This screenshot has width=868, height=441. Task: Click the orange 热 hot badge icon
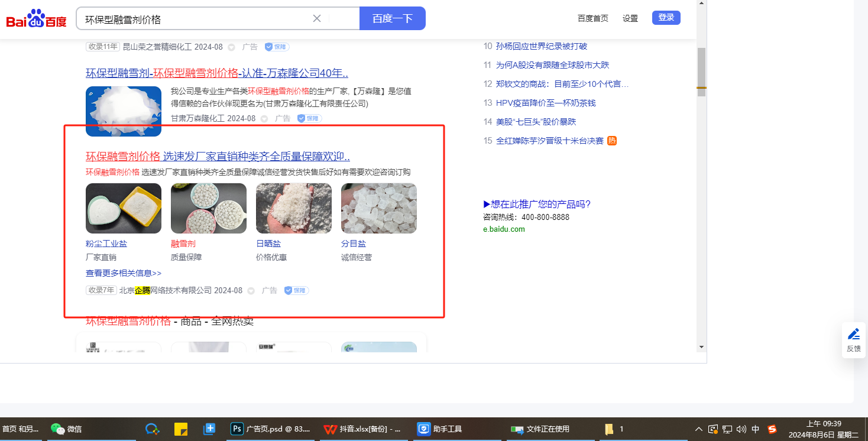(x=612, y=141)
